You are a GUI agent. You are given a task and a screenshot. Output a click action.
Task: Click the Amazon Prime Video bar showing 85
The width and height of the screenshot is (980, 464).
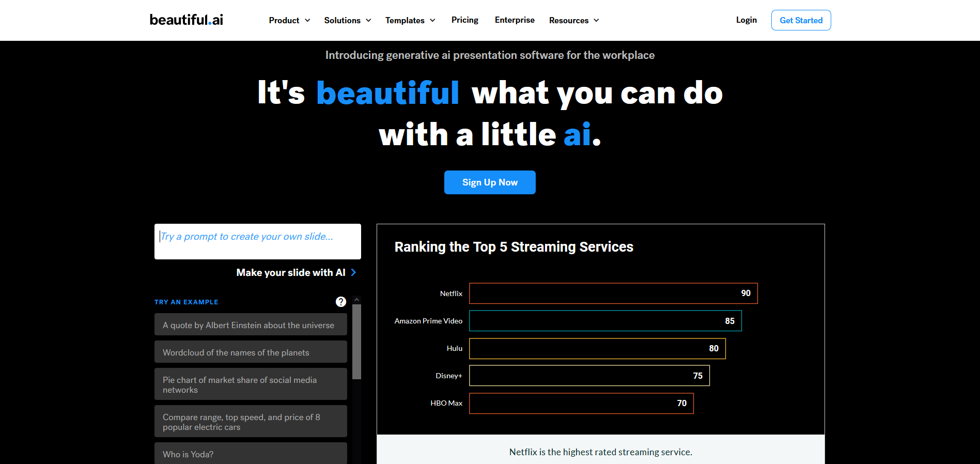click(x=605, y=321)
